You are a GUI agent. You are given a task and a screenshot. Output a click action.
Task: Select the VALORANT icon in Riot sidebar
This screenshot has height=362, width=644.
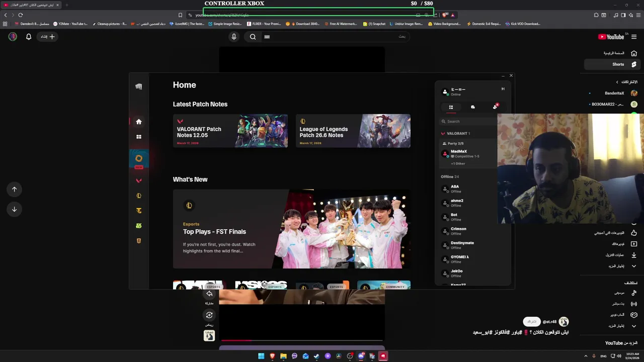coord(139,180)
